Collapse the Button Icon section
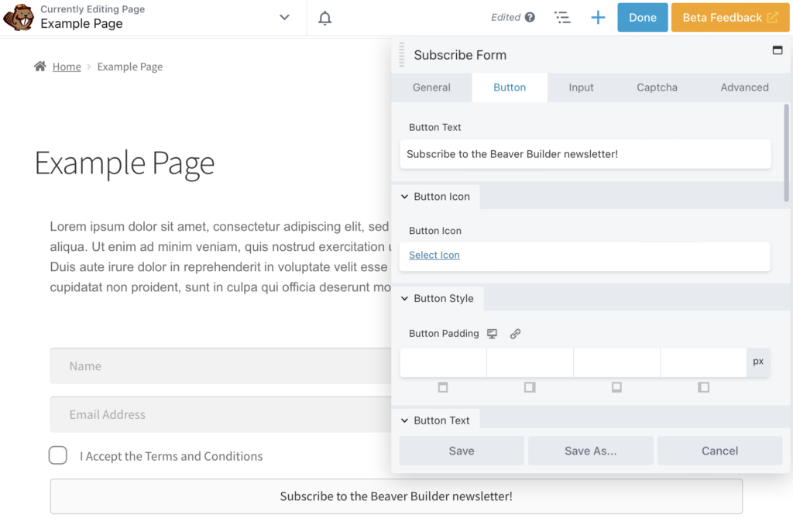 tap(437, 196)
